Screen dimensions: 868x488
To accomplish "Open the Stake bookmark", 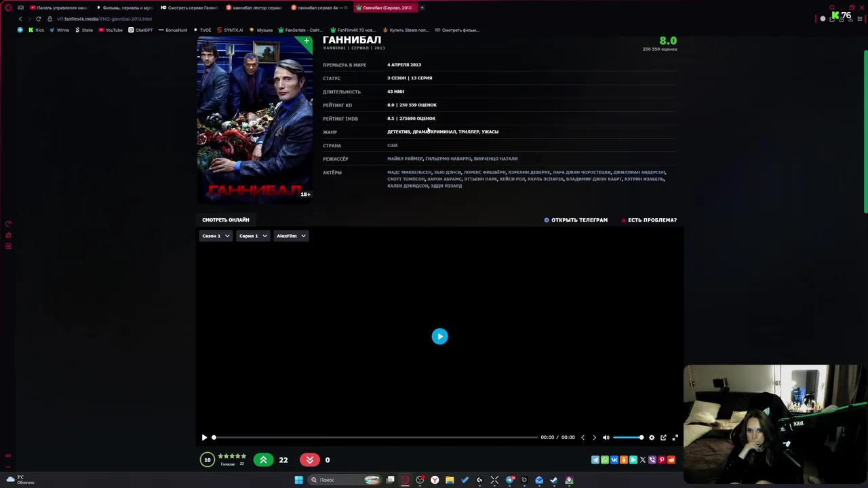I will point(84,30).
